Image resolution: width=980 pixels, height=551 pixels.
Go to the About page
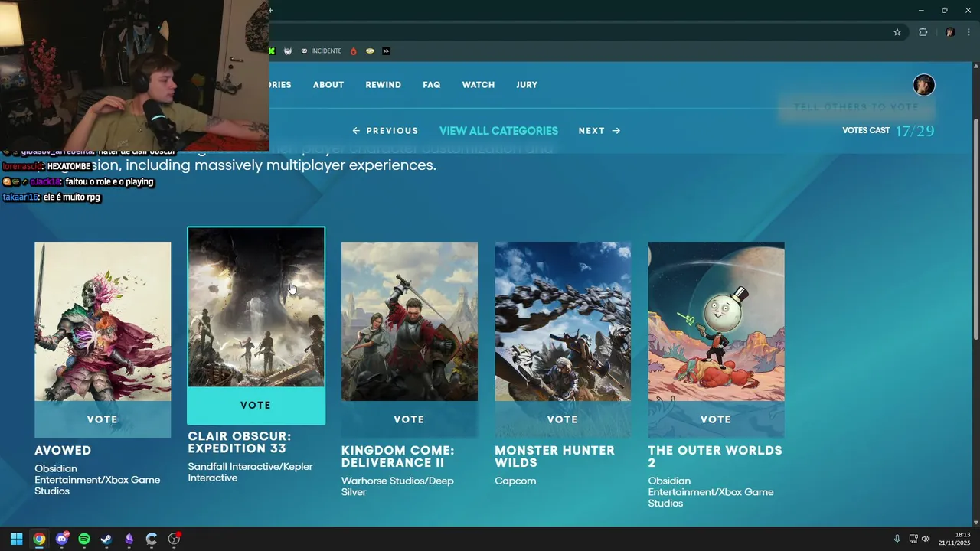(328, 85)
